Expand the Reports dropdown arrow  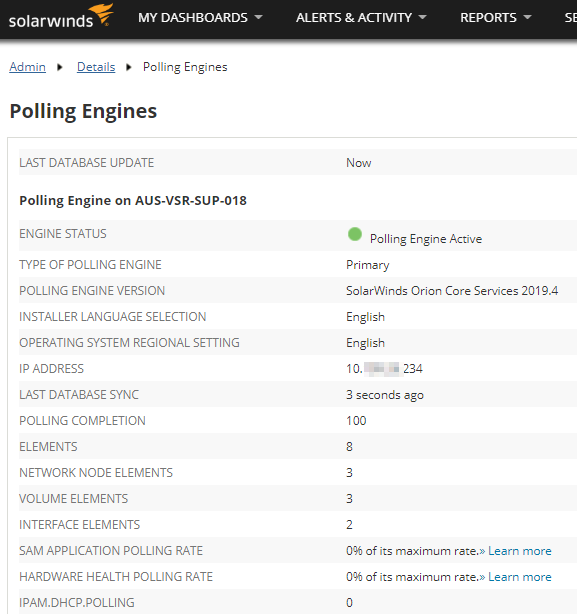[x=527, y=17]
